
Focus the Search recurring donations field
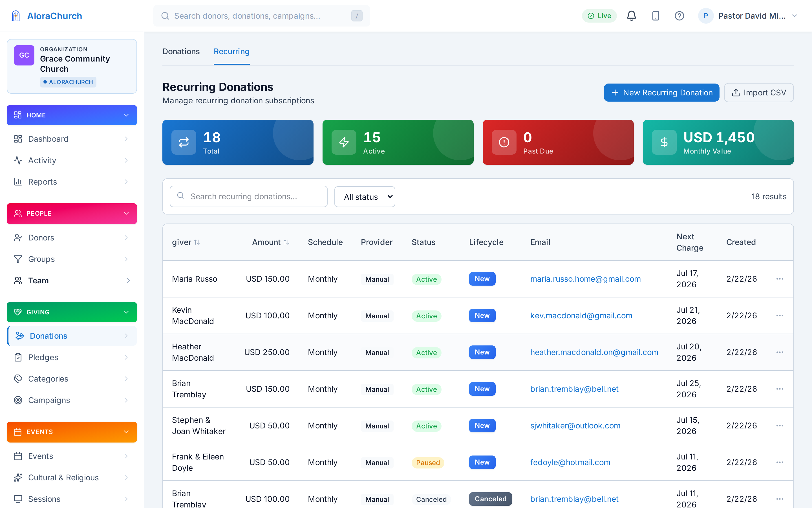coord(248,196)
